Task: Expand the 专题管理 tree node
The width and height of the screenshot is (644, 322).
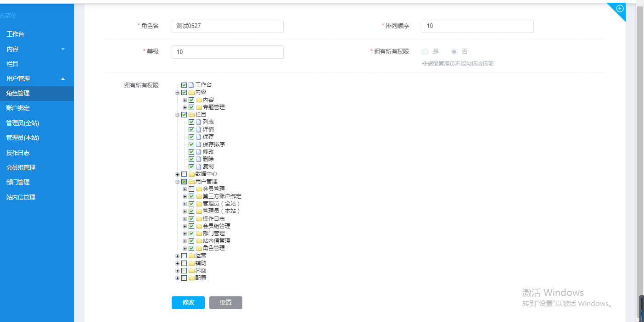Action: (x=185, y=107)
